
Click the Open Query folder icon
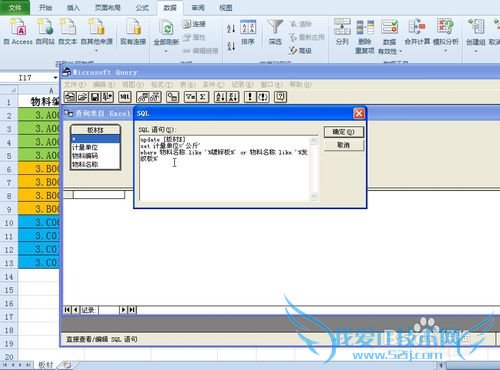pos(82,97)
